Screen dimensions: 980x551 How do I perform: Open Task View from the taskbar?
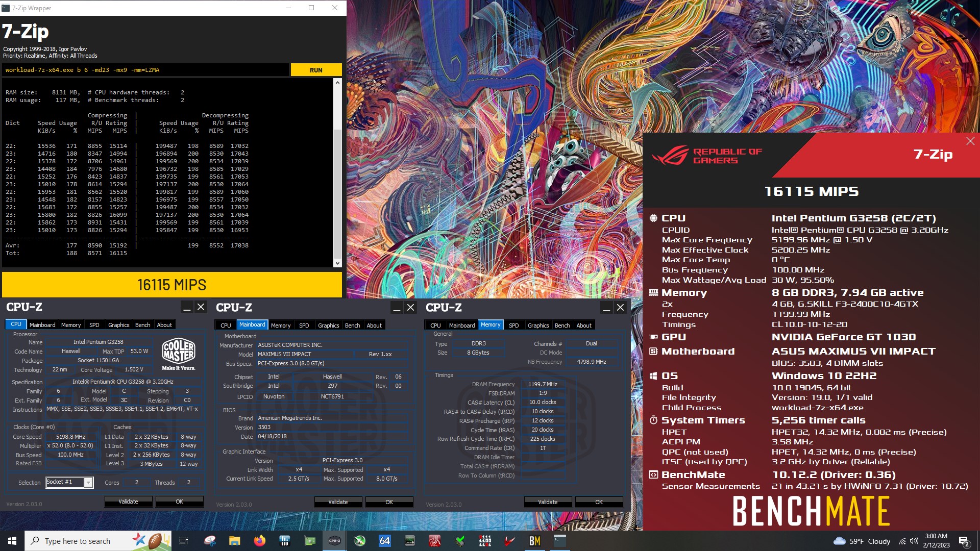pyautogui.click(x=184, y=541)
